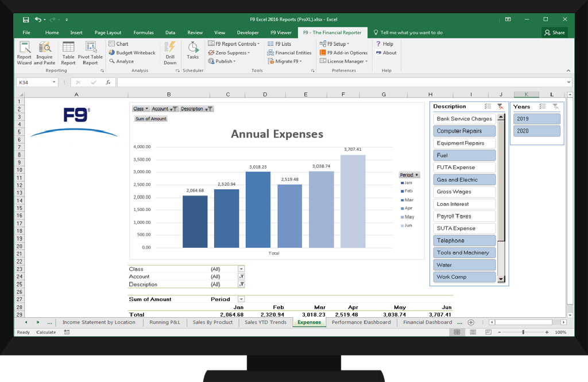Click Description slicer scroll down arrow

coord(501,279)
